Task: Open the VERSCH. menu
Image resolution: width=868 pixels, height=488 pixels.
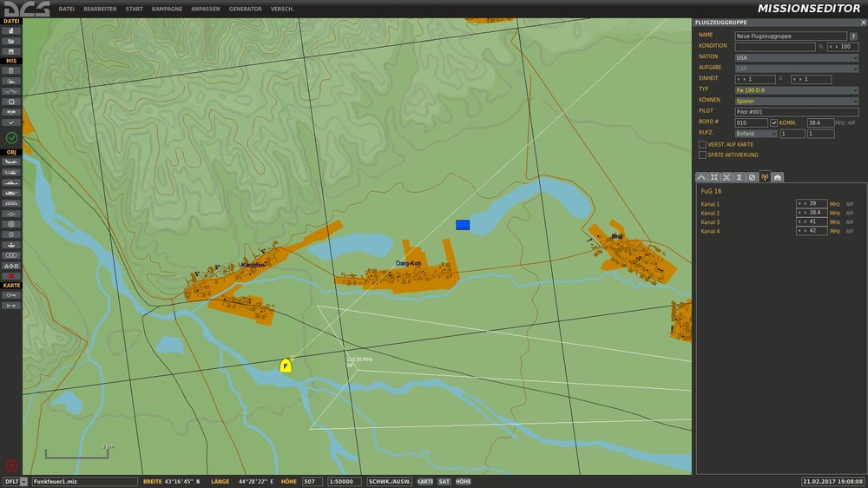Action: coord(282,9)
